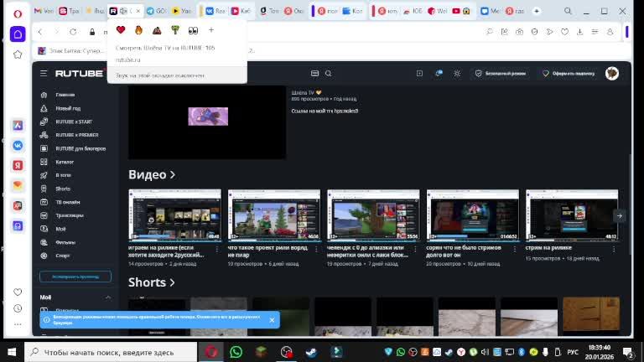The image size is (644, 362).
Task: Close the active RUTUBE browser tab
Action: (x=138, y=11)
